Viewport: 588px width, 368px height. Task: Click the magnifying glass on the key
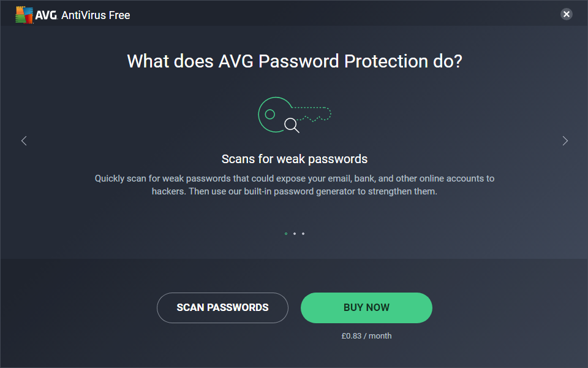coord(292,126)
